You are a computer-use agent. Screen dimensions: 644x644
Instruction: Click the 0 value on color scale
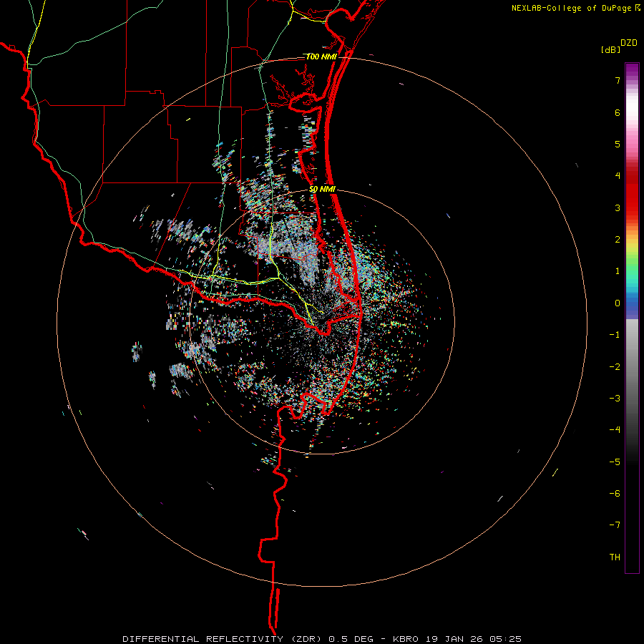(x=618, y=303)
